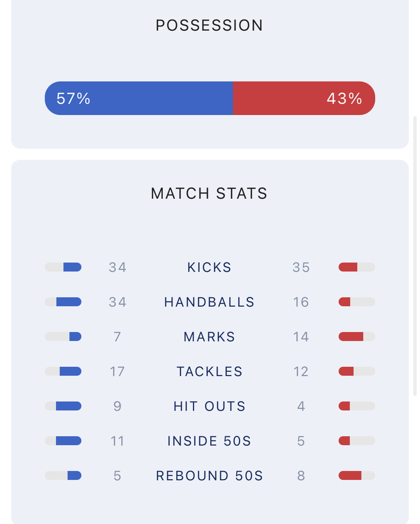This screenshot has width=420, height=524.
Task: Click the blue bar for Tackles
Action: (x=70, y=371)
